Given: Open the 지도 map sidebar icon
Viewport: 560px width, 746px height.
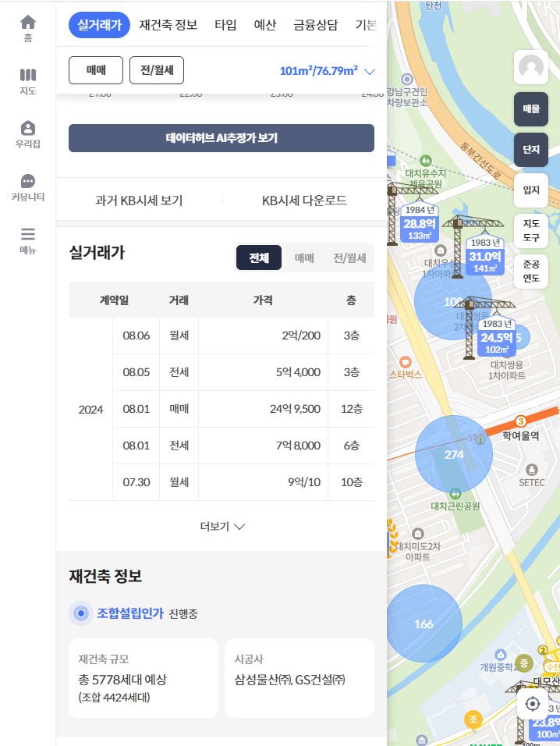Looking at the screenshot, I should (x=28, y=81).
